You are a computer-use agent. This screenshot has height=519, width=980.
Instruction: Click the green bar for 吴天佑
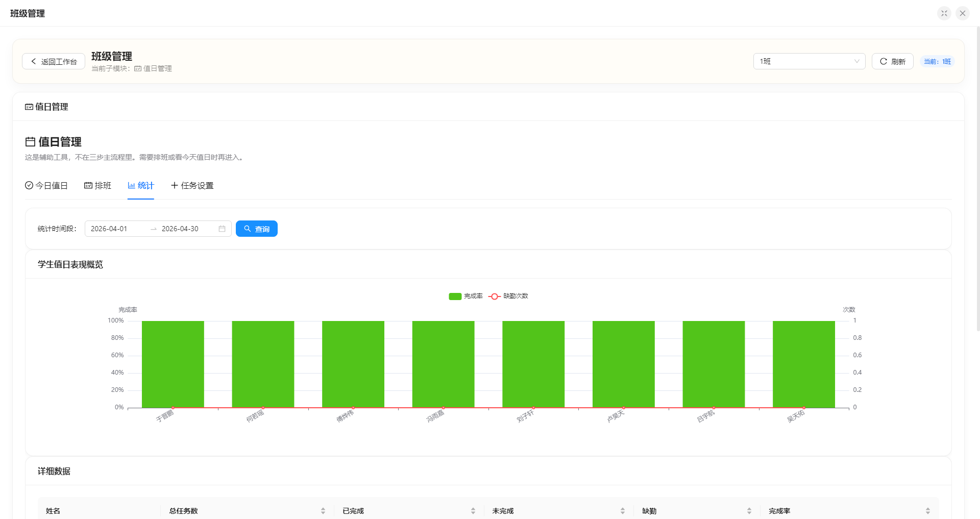point(804,364)
